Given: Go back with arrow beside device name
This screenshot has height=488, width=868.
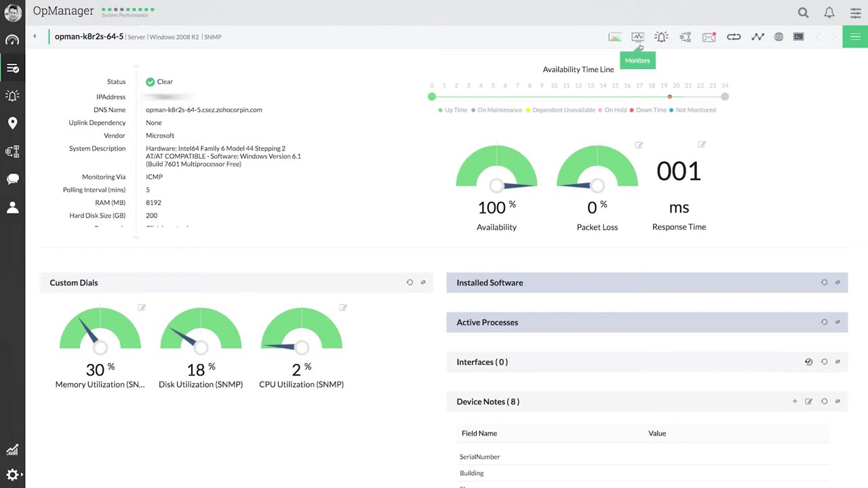Looking at the screenshot, I should pos(35,37).
